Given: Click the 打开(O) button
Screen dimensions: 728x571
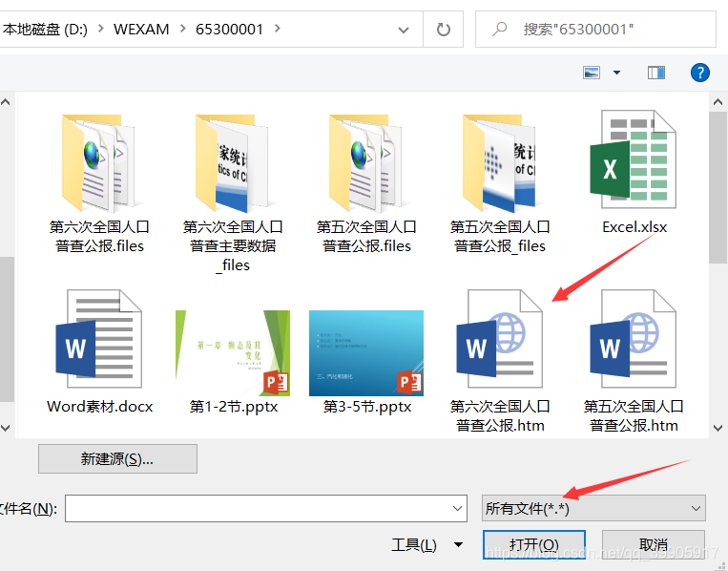Looking at the screenshot, I should (x=534, y=544).
